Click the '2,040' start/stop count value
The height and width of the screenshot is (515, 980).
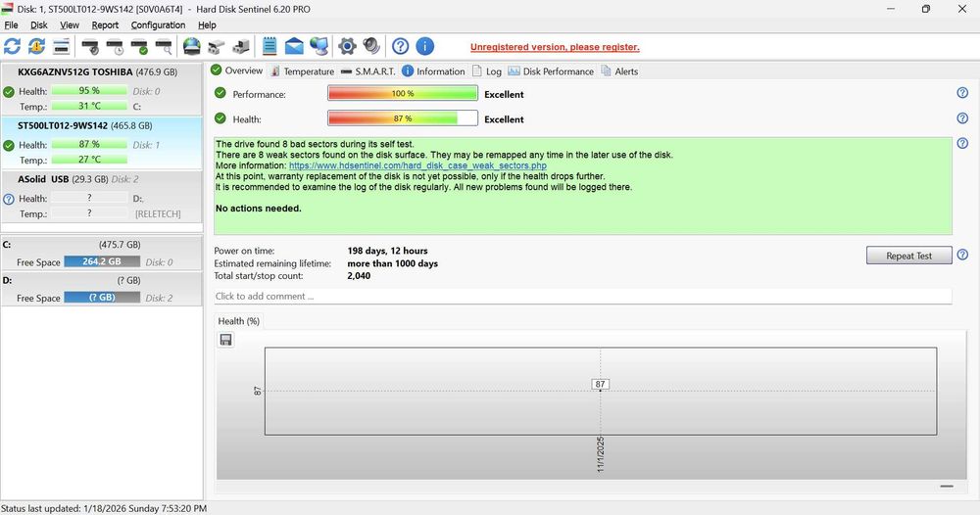(x=359, y=275)
